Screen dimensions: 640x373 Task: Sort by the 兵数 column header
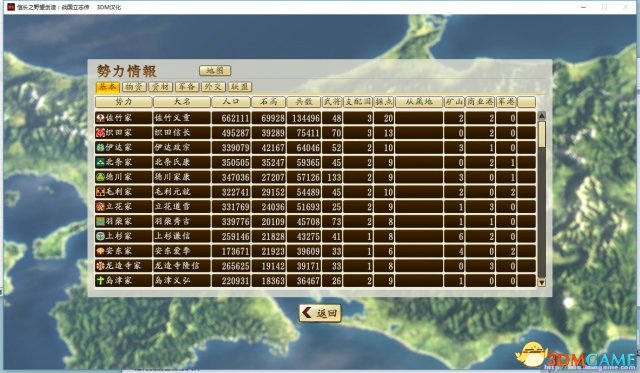pyautogui.click(x=304, y=102)
